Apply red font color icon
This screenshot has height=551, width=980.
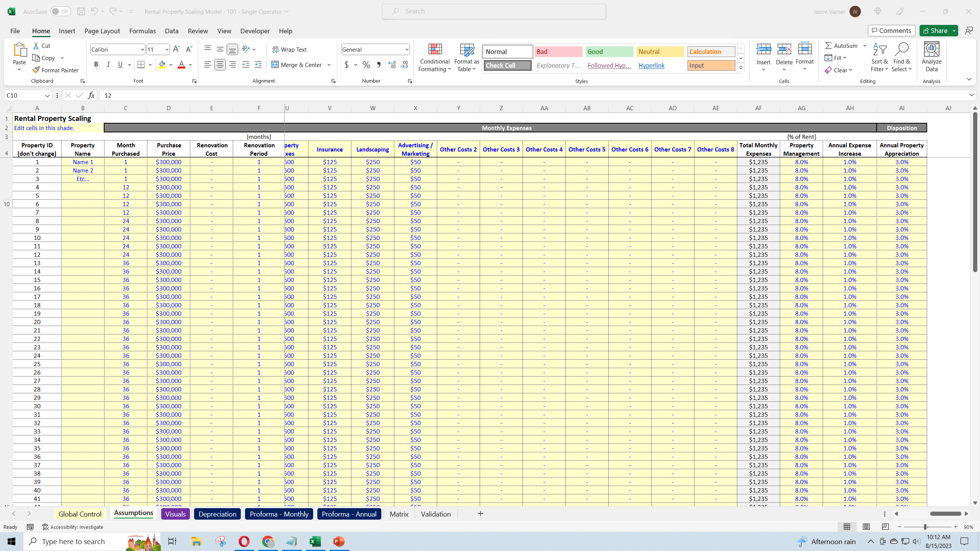click(x=181, y=65)
